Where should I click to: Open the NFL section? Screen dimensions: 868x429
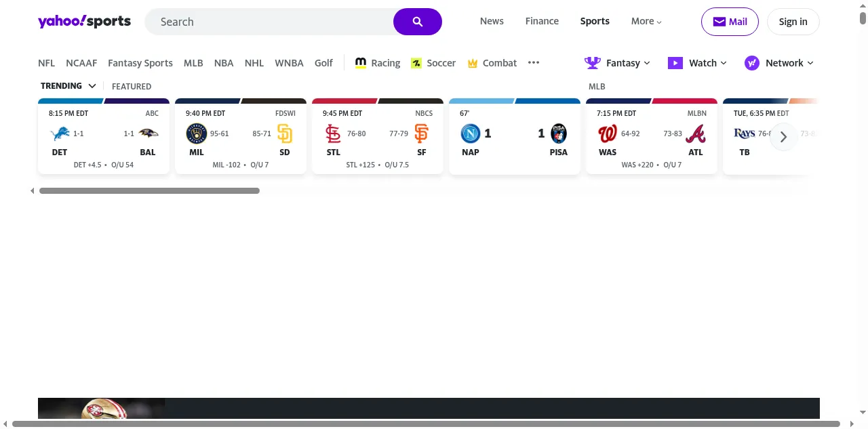[46, 63]
